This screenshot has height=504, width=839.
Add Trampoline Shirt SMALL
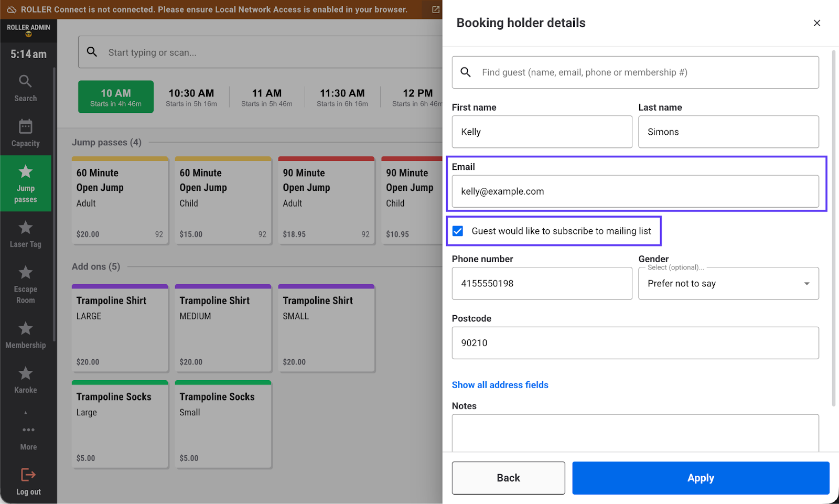tap(327, 328)
